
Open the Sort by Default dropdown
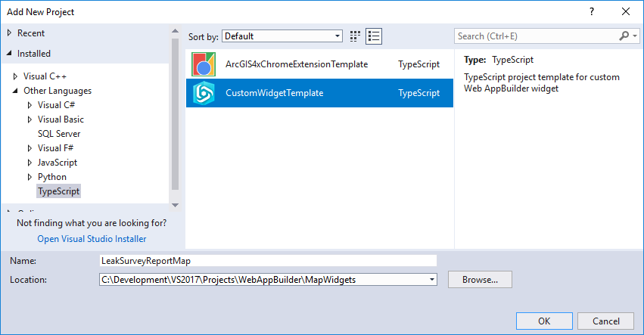pyautogui.click(x=282, y=36)
